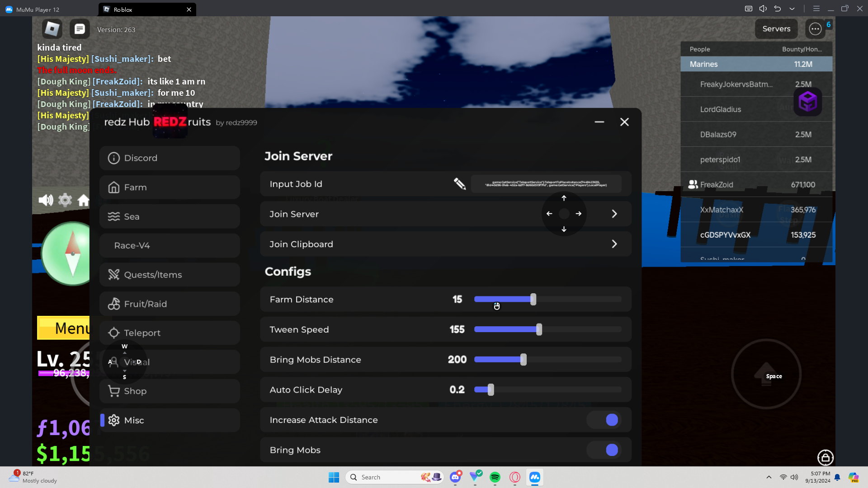Close the Roblox tab
The height and width of the screenshot is (488, 868).
tap(189, 9)
